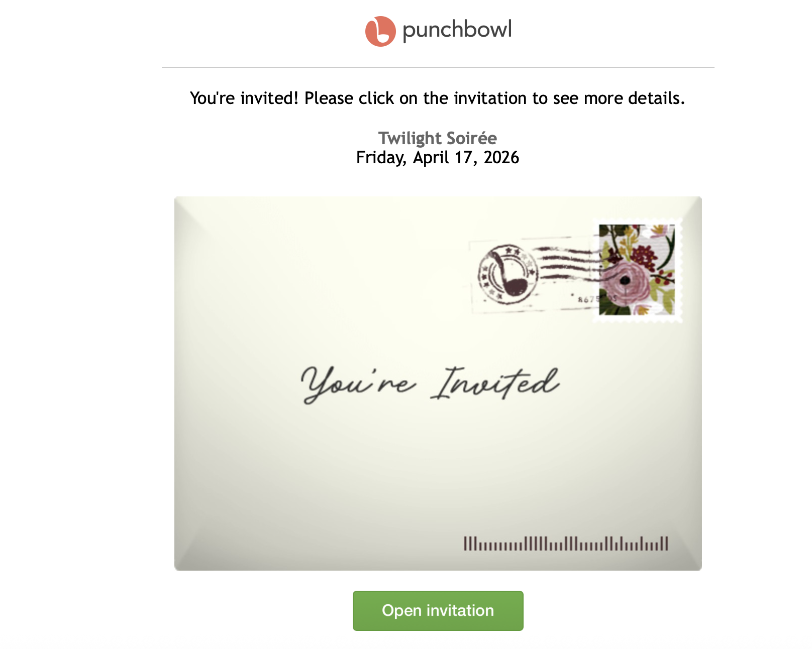Click the Friday, April 17, 2026 date
The height and width of the screenshot is (649, 812).
(x=437, y=158)
